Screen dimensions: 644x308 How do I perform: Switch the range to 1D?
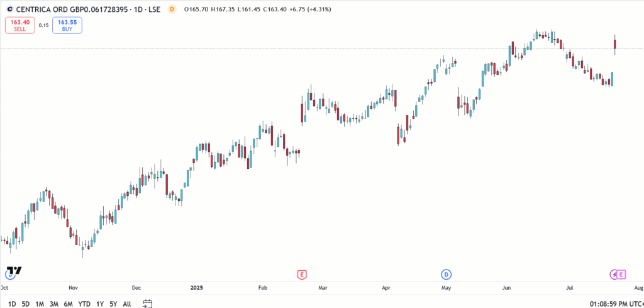tap(12, 304)
